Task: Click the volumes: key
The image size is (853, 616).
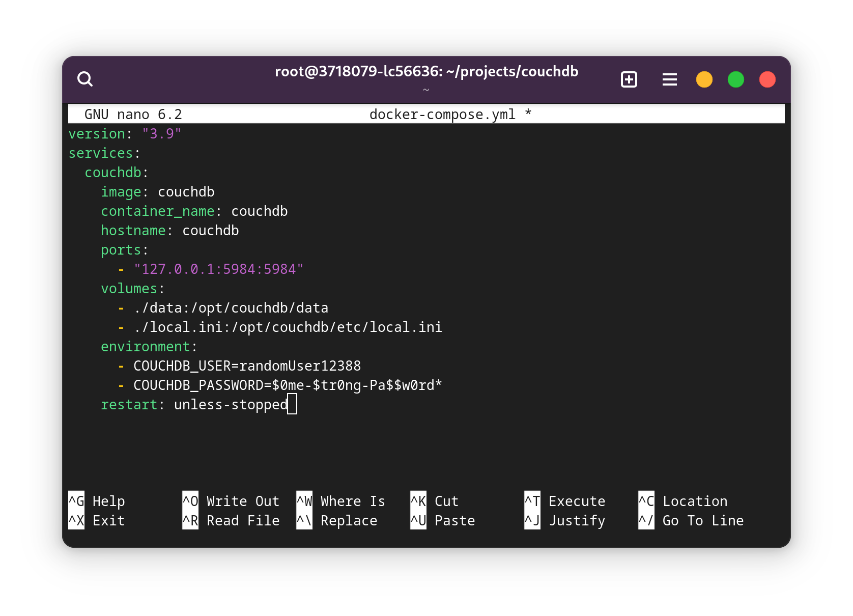Action: coord(133,288)
